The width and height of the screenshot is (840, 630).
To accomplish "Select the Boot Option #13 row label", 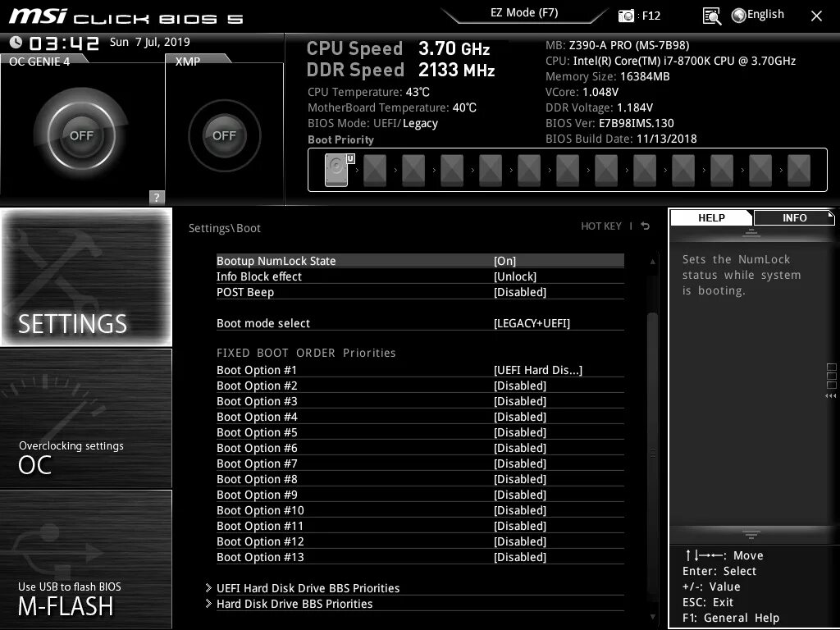I will pos(260,557).
